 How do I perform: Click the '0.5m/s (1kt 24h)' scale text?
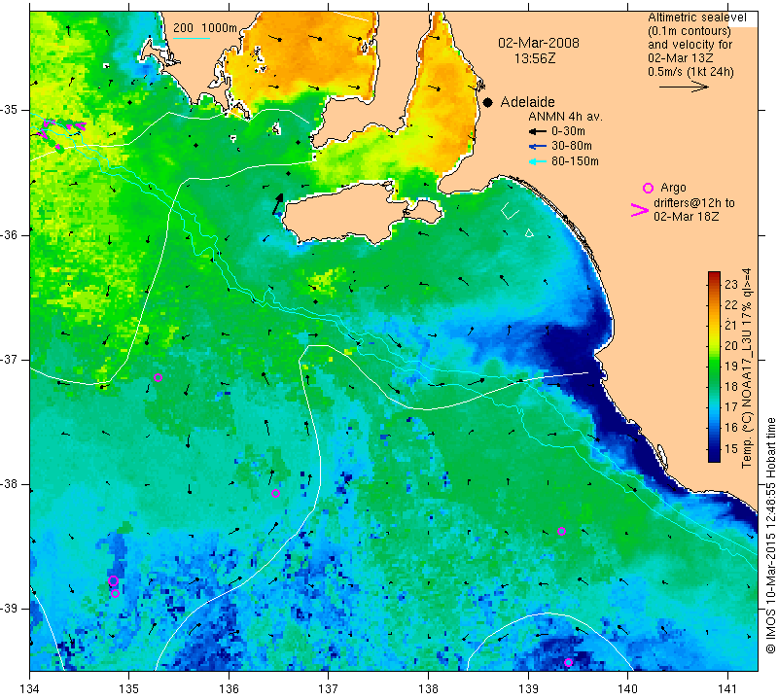tap(690, 71)
